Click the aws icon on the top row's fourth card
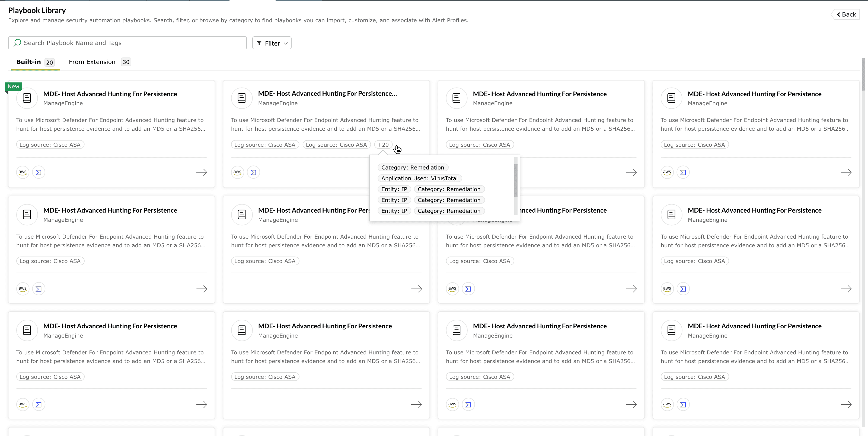This screenshot has width=868, height=436. click(667, 172)
